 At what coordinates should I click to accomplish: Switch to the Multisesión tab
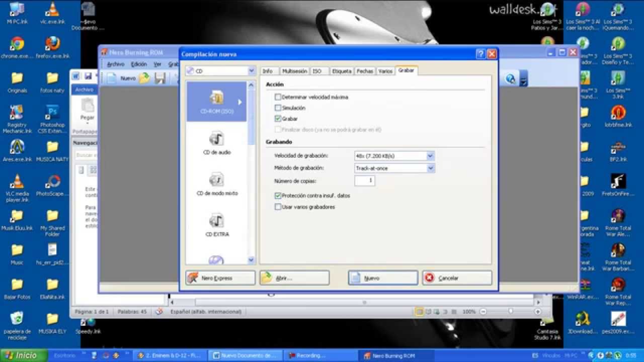point(294,71)
